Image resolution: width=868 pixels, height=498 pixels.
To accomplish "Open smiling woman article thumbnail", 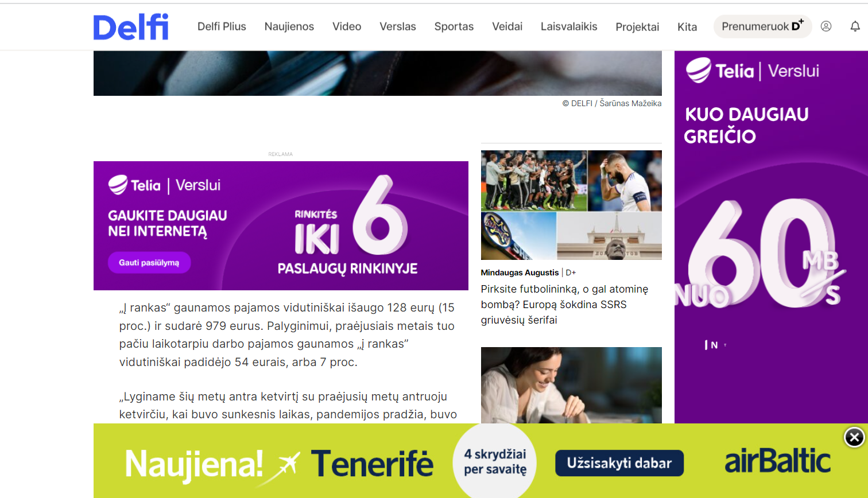I will click(x=571, y=385).
